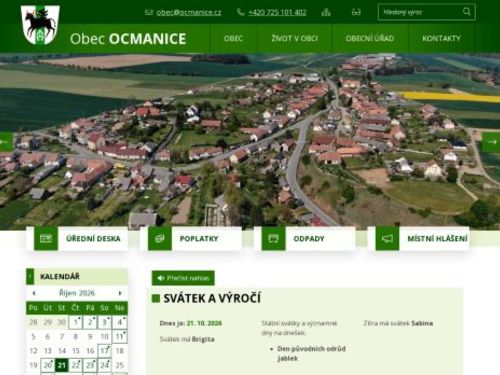Screen dimensions: 500x375
Task: Go to next month in calendar
Action: (120, 293)
